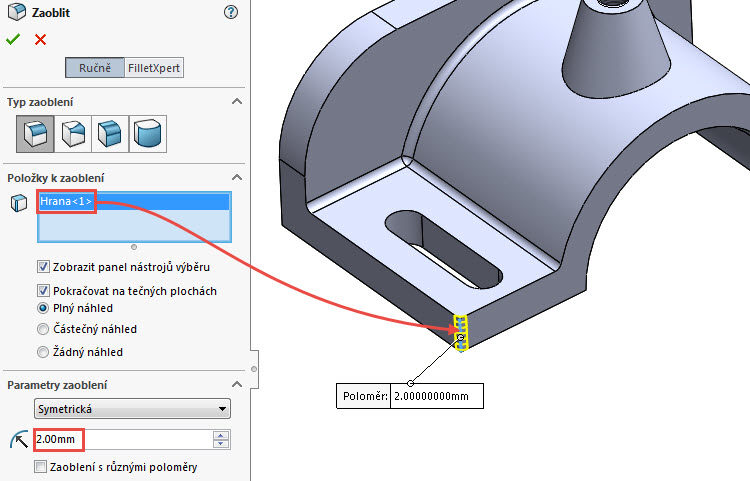Collapse Typ zaoblení section

237,102
